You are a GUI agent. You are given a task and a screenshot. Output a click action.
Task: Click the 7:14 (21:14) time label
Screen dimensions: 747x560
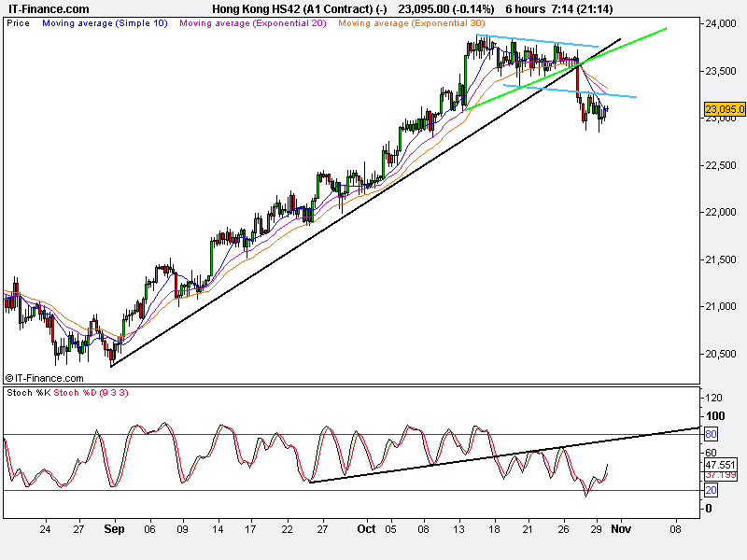point(581,9)
